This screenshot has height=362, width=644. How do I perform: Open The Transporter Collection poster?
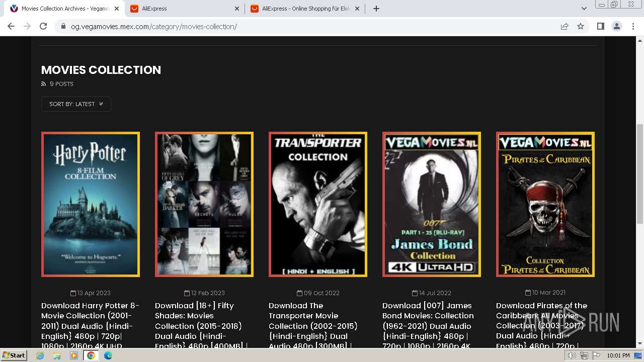tap(318, 204)
